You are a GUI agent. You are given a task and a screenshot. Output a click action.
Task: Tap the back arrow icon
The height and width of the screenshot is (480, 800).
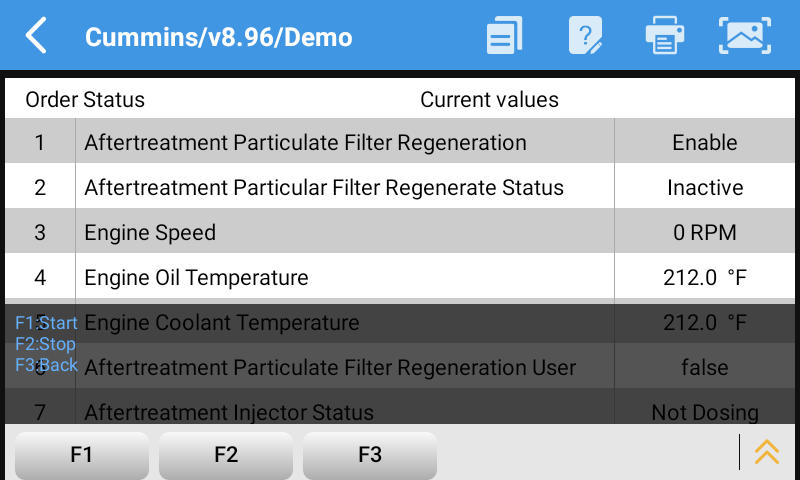36,36
